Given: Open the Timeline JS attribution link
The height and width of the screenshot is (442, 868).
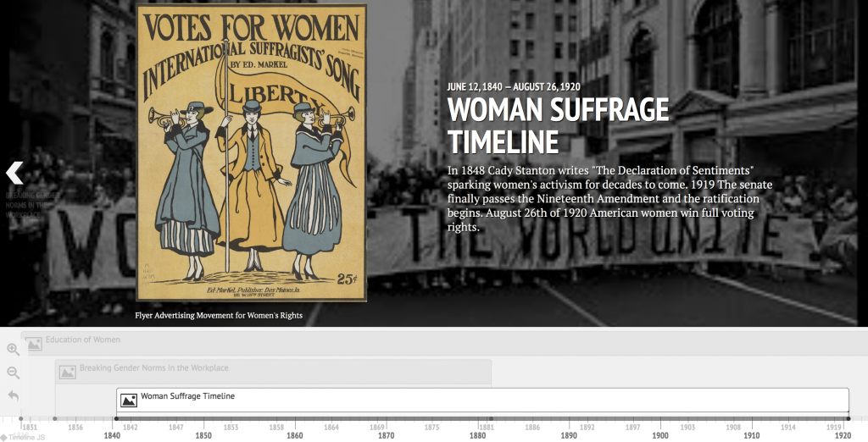Looking at the screenshot, I should pos(24,437).
